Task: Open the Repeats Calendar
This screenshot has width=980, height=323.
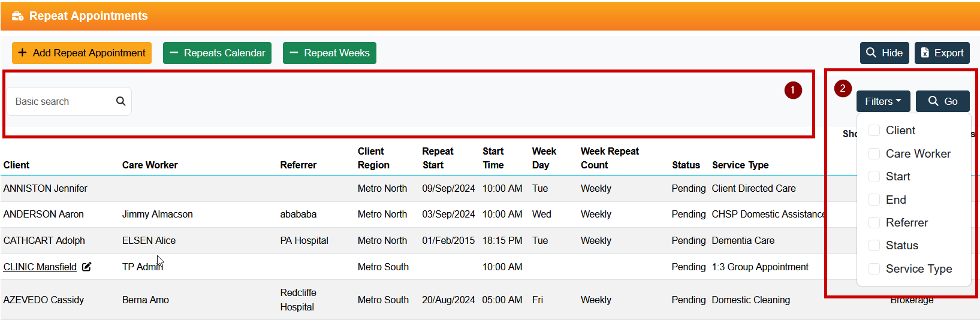Action: tap(217, 53)
